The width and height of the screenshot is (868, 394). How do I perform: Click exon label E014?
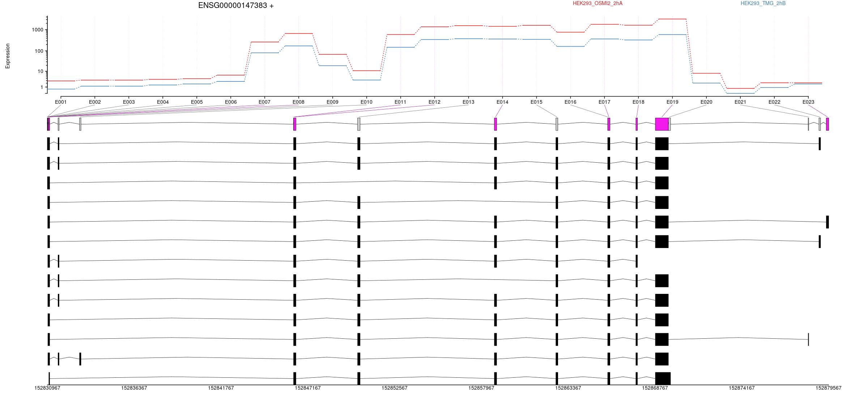point(502,102)
